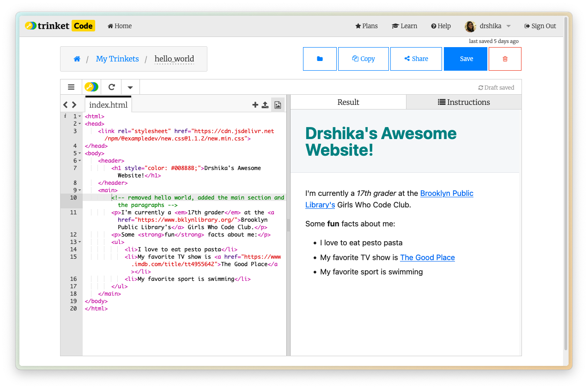
Task: Collapse the header tag fold arrow on line 6
Action: pyautogui.click(x=79, y=161)
